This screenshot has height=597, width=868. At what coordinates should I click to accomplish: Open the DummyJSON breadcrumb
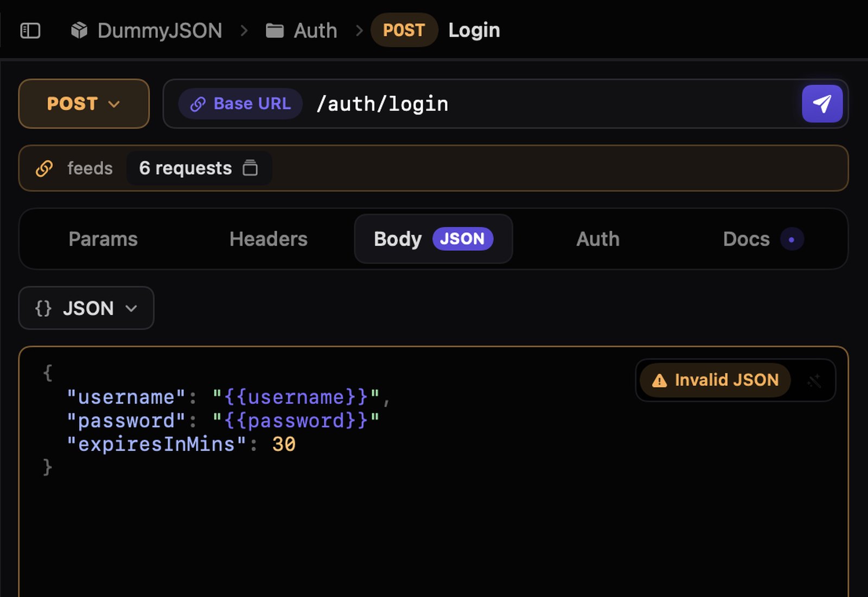coord(159,30)
